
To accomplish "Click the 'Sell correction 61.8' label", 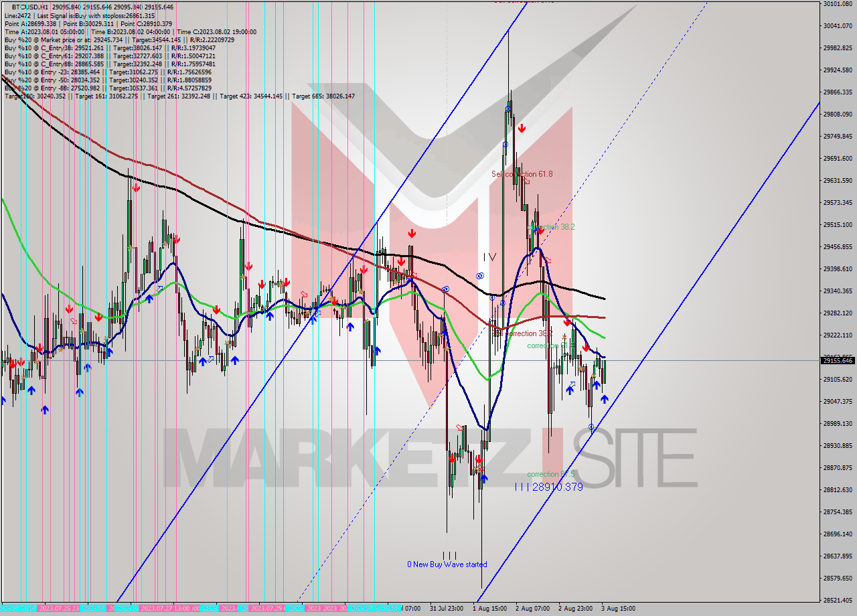I will [522, 174].
